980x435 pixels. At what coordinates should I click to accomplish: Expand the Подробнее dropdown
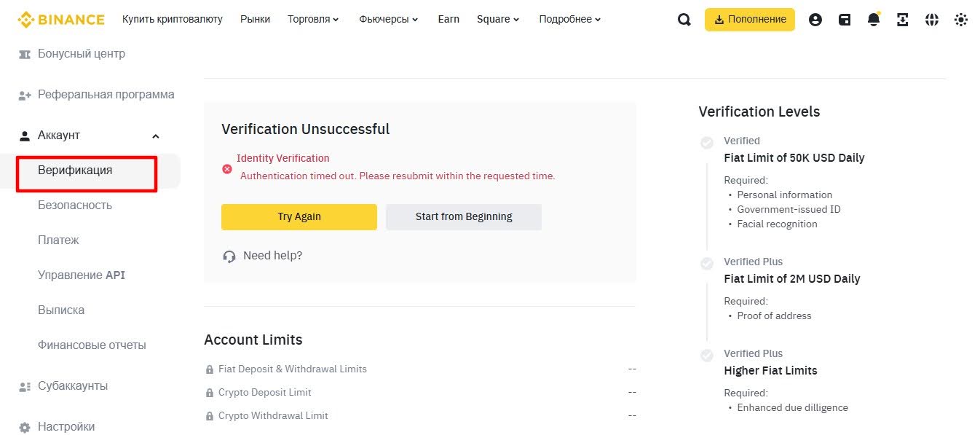pos(570,20)
